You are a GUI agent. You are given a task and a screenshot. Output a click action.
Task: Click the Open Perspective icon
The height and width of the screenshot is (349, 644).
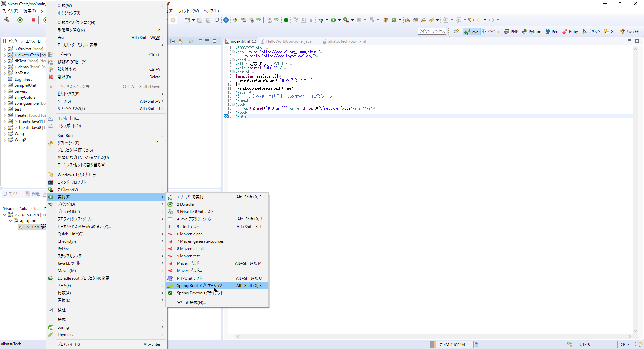(x=456, y=32)
